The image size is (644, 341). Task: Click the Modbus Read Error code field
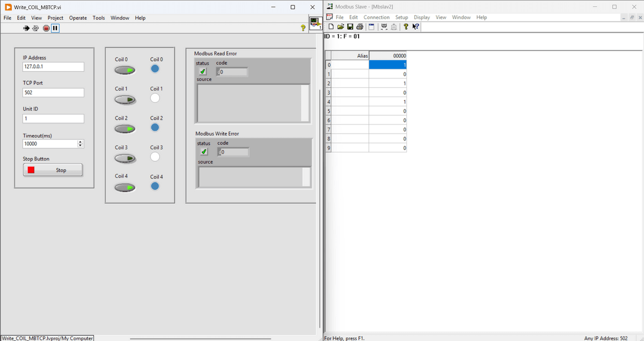point(233,72)
